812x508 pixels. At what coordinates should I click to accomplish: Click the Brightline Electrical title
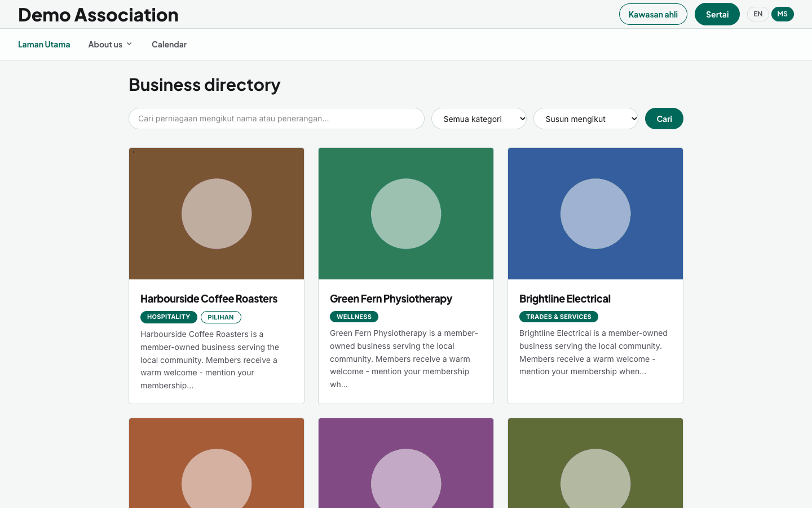565,299
